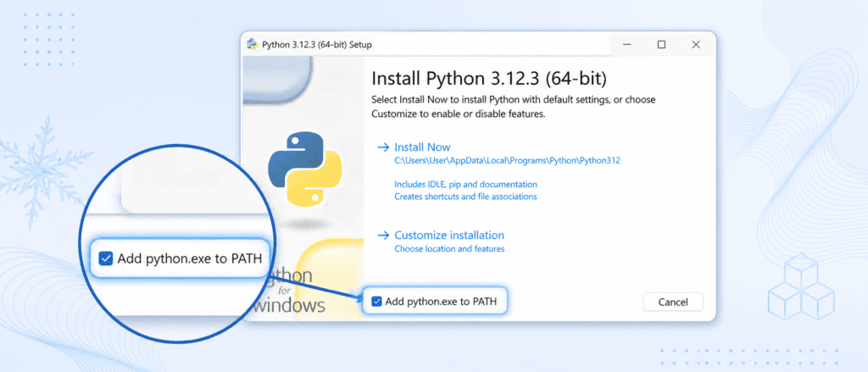Click the Python icon in title bar
Screen dimensions: 868x372
pos(253,45)
